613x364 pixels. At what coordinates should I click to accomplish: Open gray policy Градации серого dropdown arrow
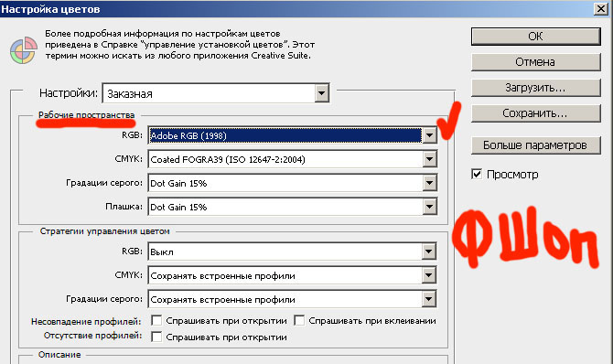429,299
